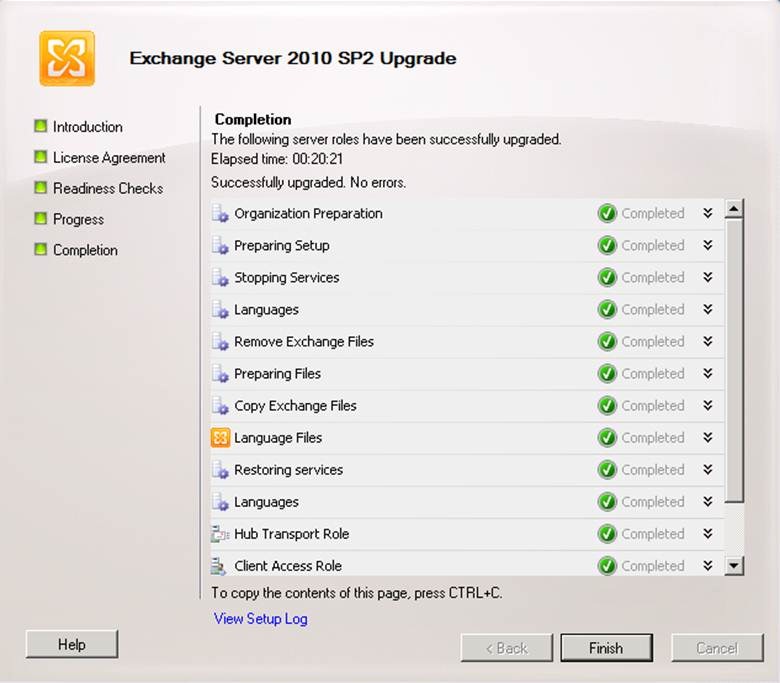
Task: Click the Hub Transport Role icon
Action: tap(220, 534)
